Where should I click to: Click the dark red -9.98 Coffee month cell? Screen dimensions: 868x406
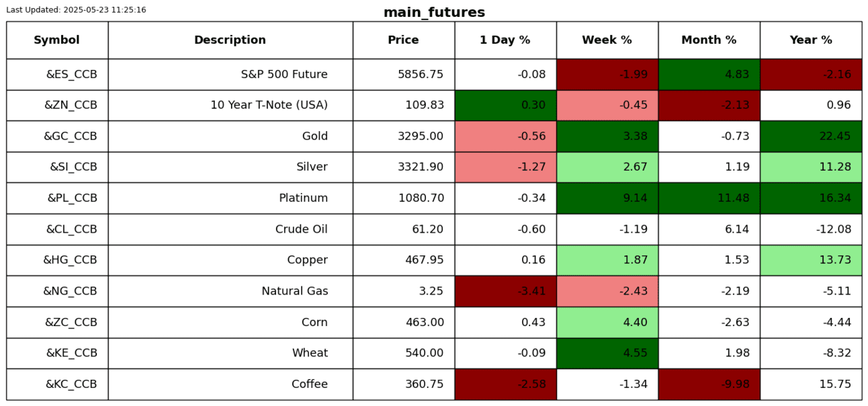point(709,384)
